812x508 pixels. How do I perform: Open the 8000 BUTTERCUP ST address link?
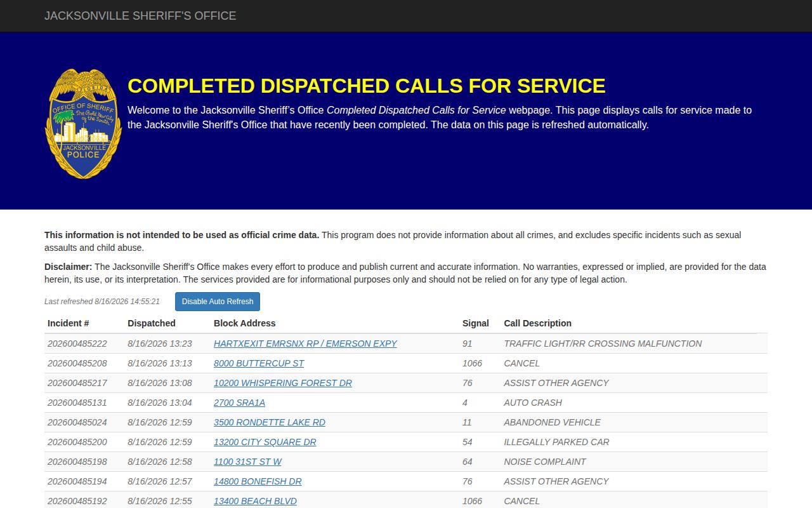pyautogui.click(x=259, y=363)
